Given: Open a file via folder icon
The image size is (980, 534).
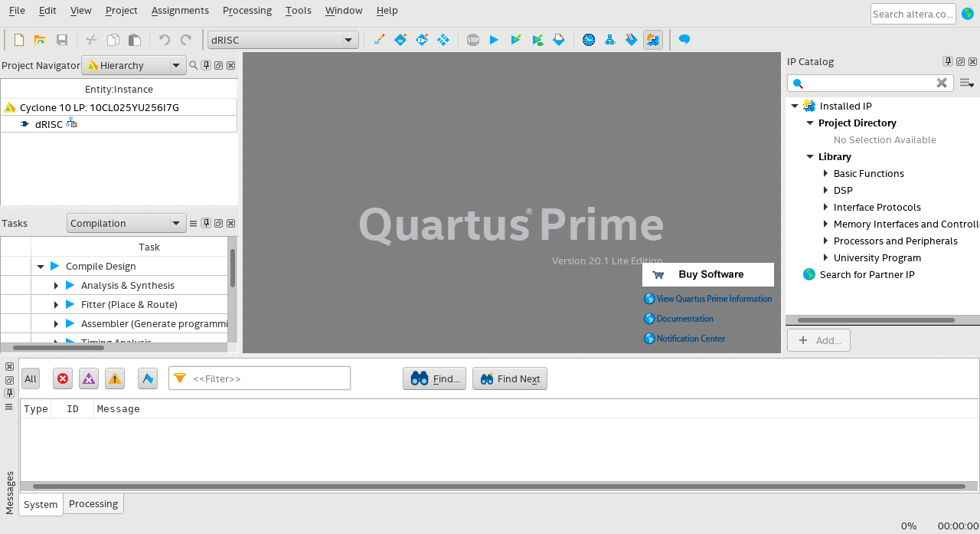Looking at the screenshot, I should pyautogui.click(x=40, y=40).
